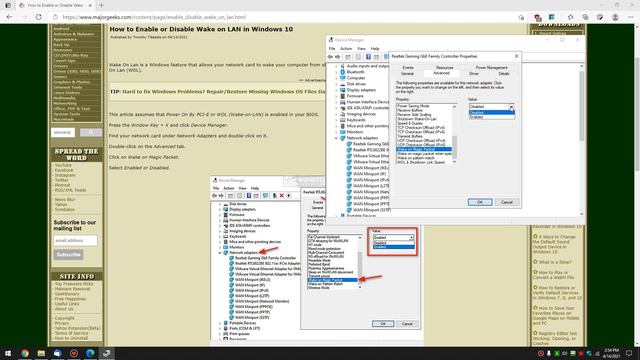Click OK in Realtek Controller Properties dialog
Image resolution: width=640 pixels, height=360 pixels.
480,202
